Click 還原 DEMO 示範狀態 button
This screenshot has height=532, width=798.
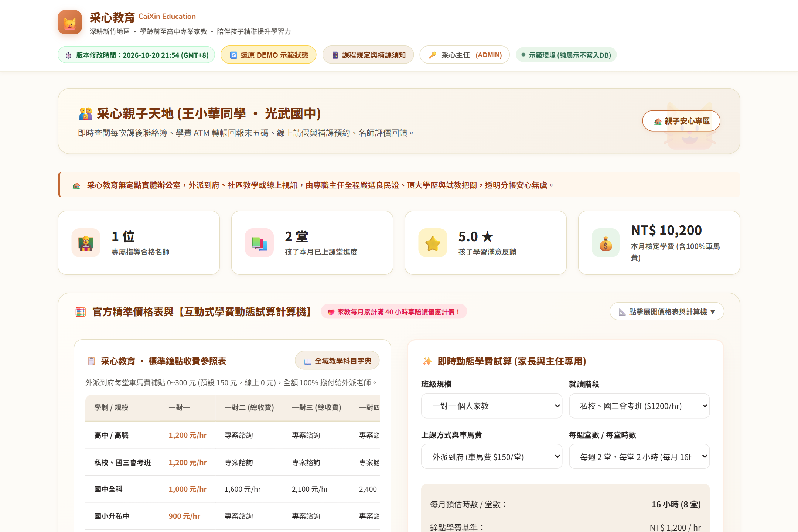pos(269,55)
